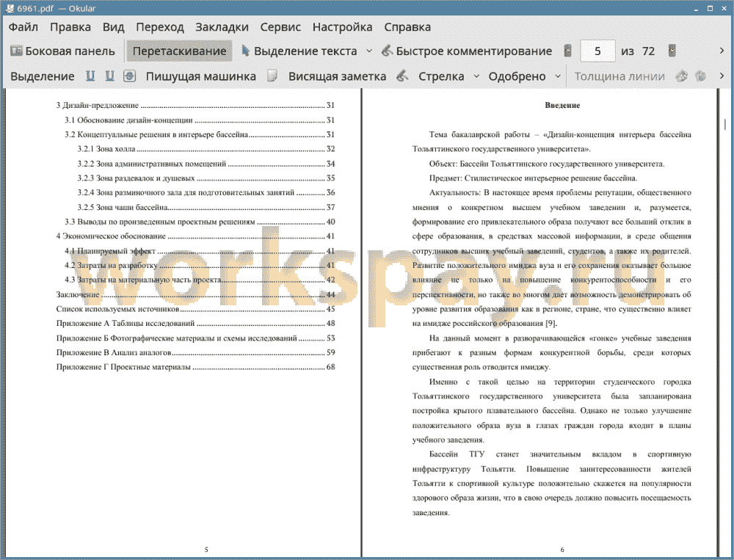Image resolution: width=734 pixels, height=560 pixels.
Task: Activate the Перетаскивание browse tool
Action: click(x=179, y=51)
